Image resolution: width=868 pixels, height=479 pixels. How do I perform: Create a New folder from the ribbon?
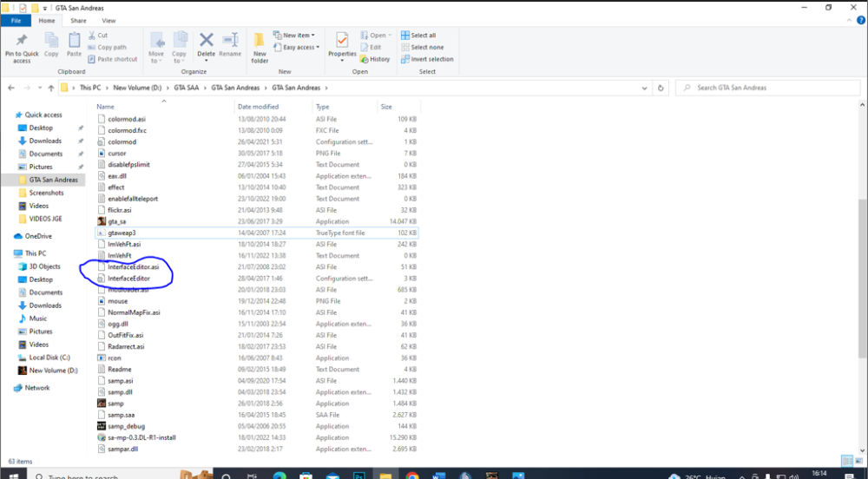coord(260,48)
